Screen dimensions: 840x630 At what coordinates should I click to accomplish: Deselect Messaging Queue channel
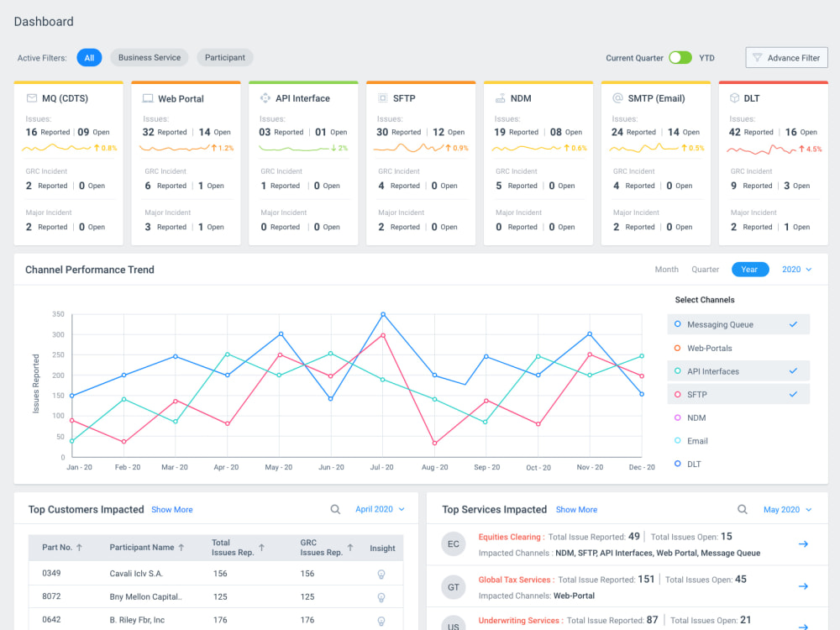tap(738, 324)
